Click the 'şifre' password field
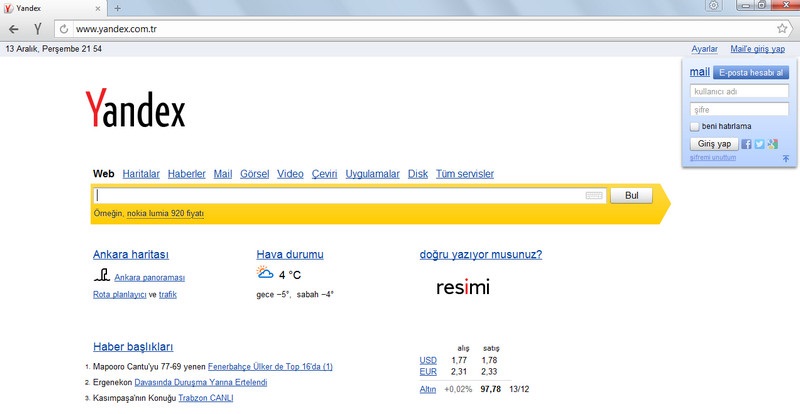Image resolution: width=800 pixels, height=414 pixels. [739, 109]
